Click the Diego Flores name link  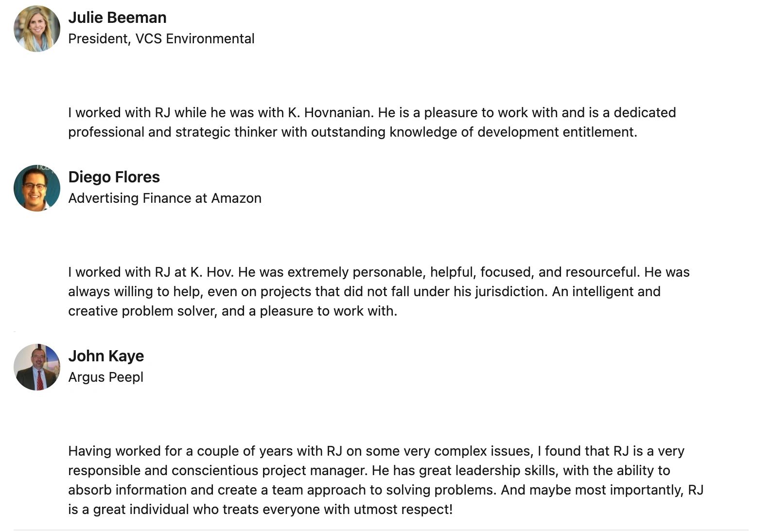114,177
